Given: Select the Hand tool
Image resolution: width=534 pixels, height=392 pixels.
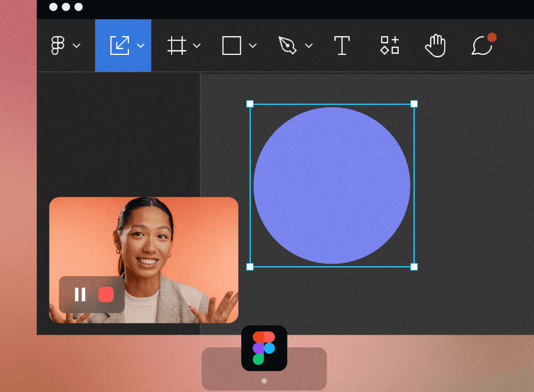Looking at the screenshot, I should point(435,45).
